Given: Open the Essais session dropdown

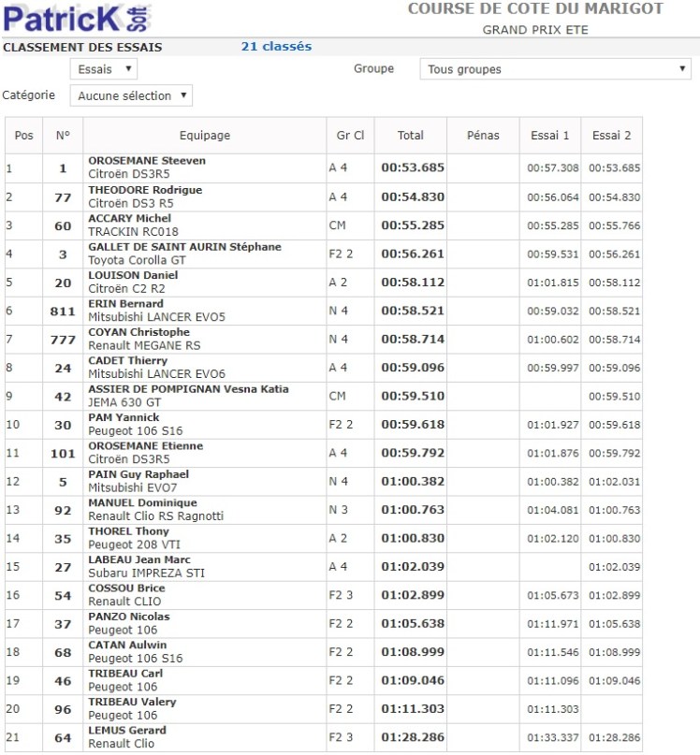Looking at the screenshot, I should click(103, 69).
